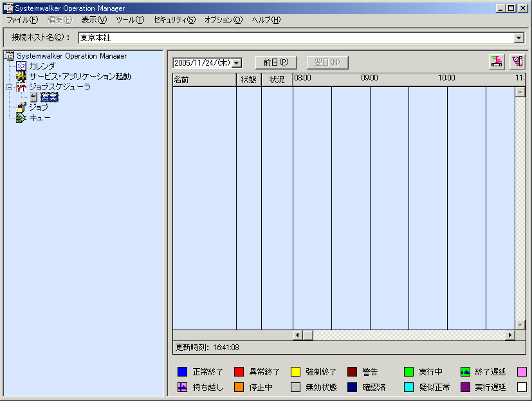532x401 pixels.
Task: Click the 疑似正常 legend label
Action: 434,387
